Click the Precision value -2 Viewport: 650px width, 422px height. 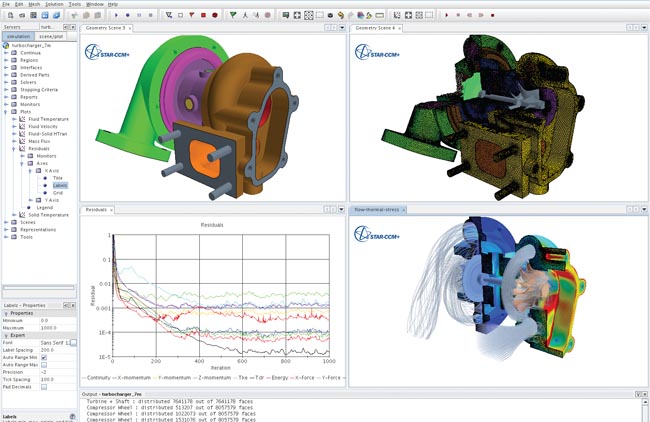point(58,372)
